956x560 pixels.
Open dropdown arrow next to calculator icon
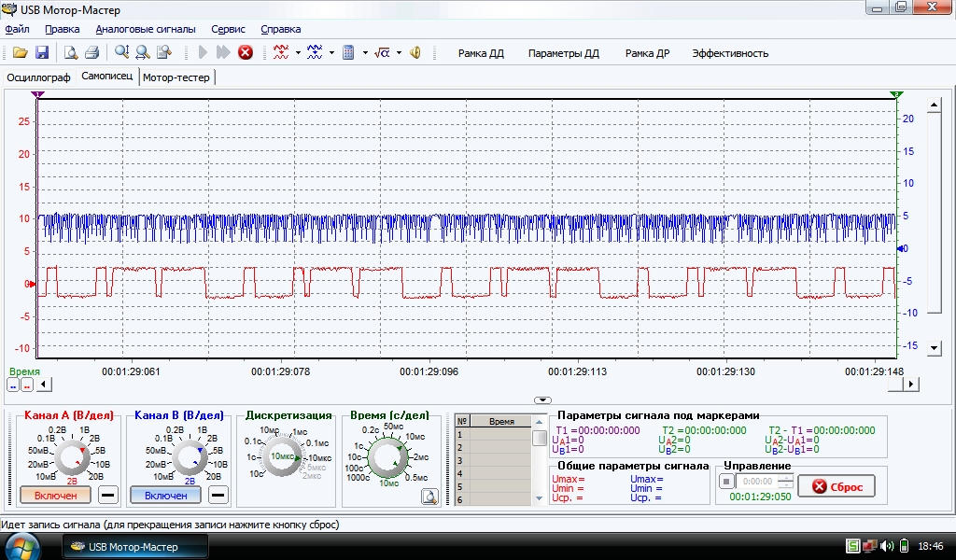(365, 53)
